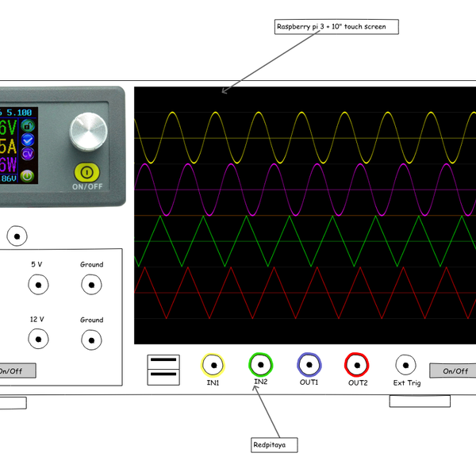Screen dimensions: 476x476
Task: Click the red OUT2 connector
Action: 357,365
